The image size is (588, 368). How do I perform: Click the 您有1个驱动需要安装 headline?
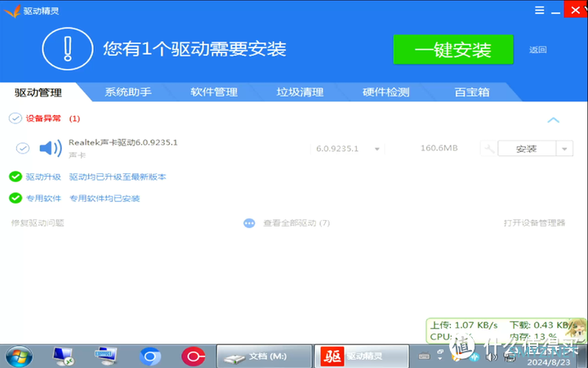click(x=194, y=49)
